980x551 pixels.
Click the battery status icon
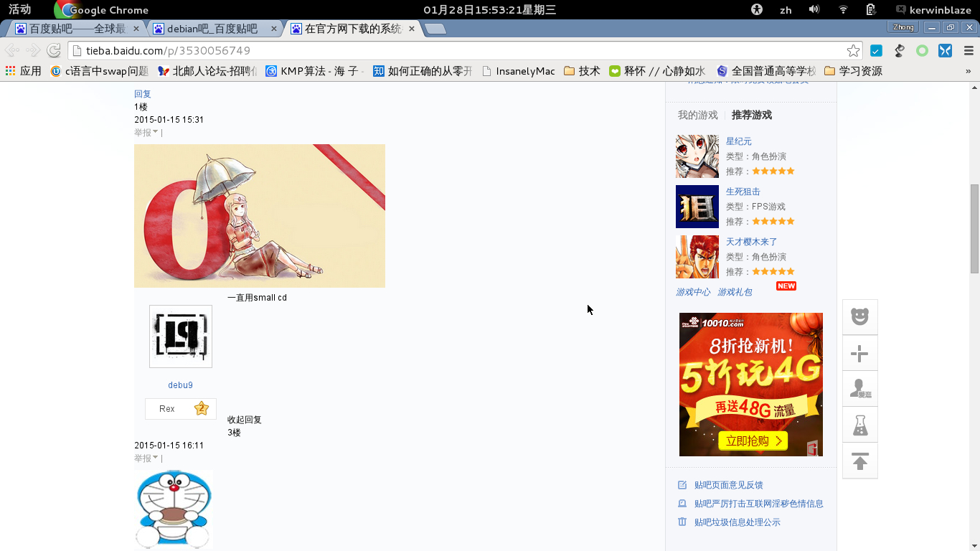click(x=871, y=9)
